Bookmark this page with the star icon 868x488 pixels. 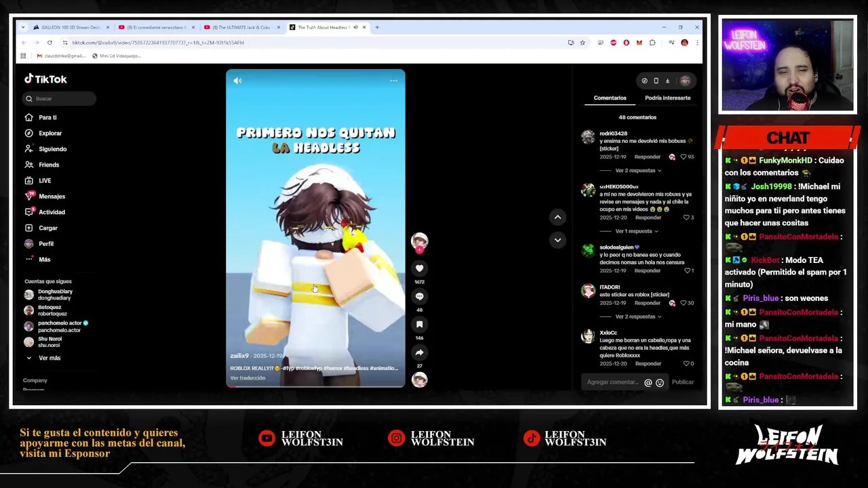(582, 43)
